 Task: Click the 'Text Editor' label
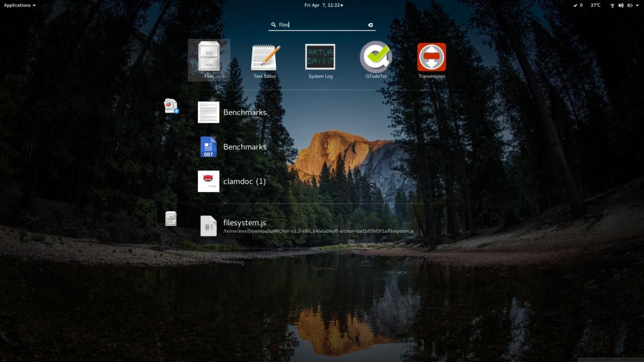coord(265,76)
